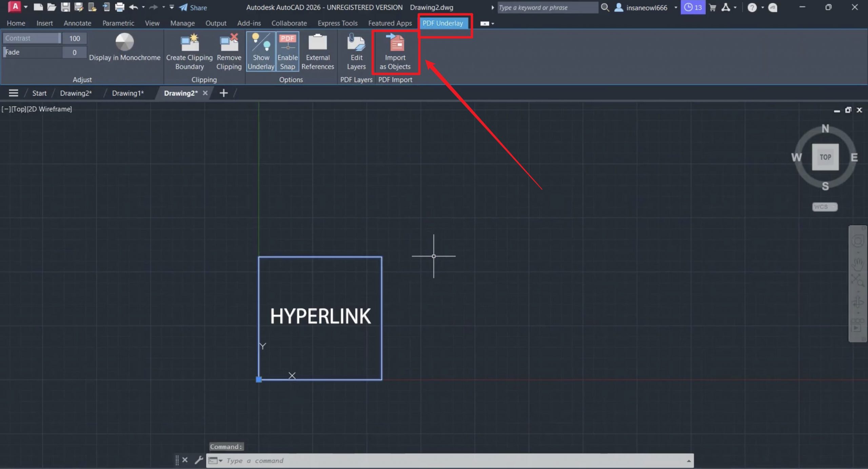Click Import as Objects

(x=395, y=52)
